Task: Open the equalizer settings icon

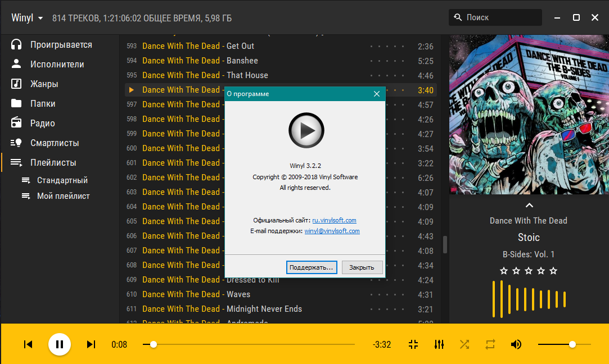Action: pyautogui.click(x=439, y=344)
